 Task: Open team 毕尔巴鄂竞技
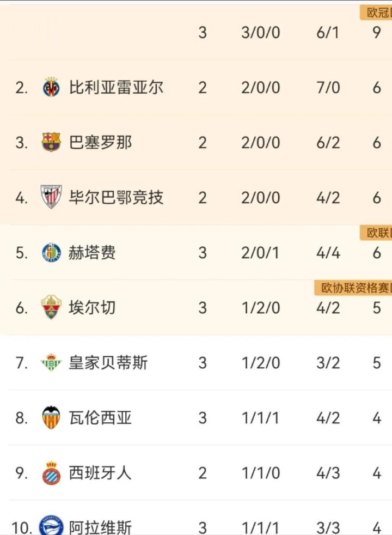[x=116, y=197]
